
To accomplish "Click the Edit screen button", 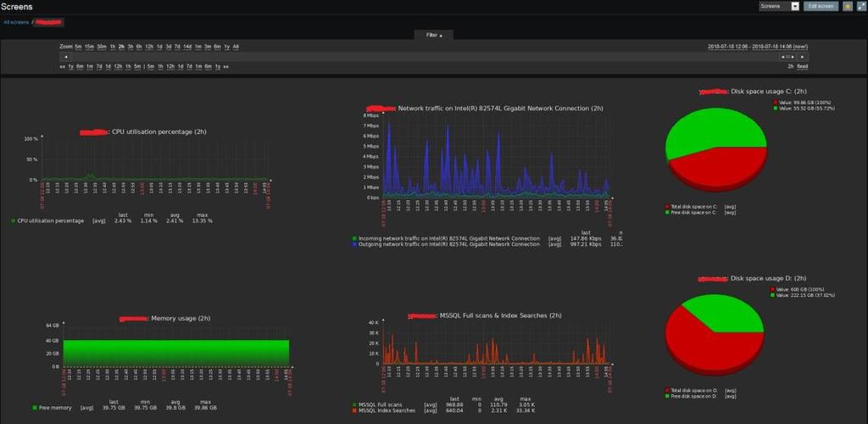I will coord(821,6).
